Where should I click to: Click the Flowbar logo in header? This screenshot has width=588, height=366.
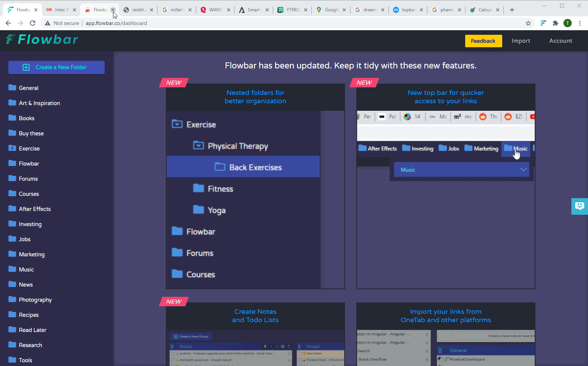point(42,39)
